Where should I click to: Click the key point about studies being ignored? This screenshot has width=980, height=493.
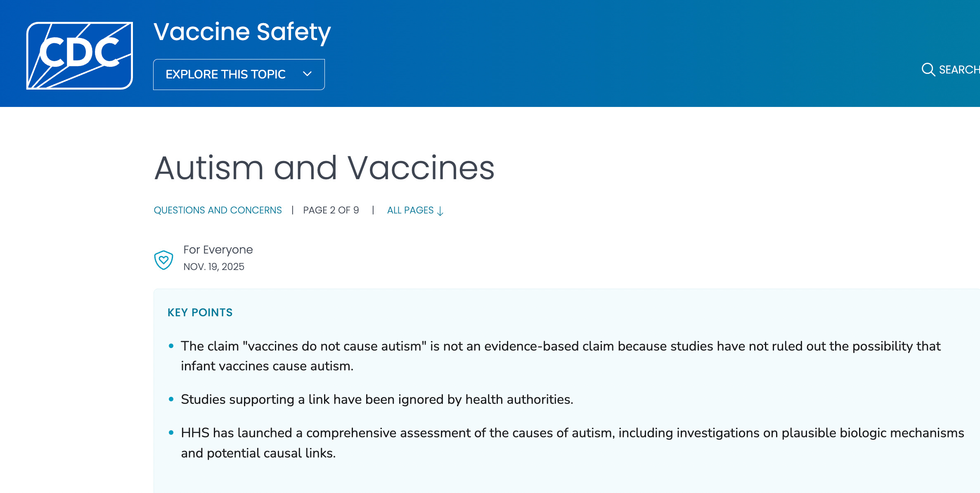(376, 399)
